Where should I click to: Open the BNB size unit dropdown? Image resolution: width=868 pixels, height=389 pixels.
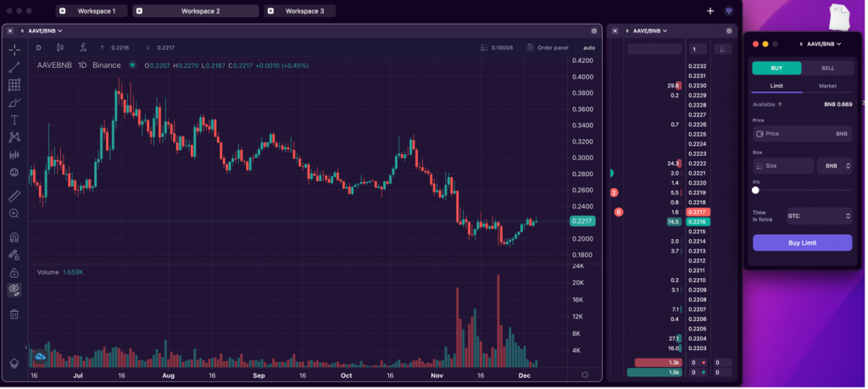pos(835,166)
